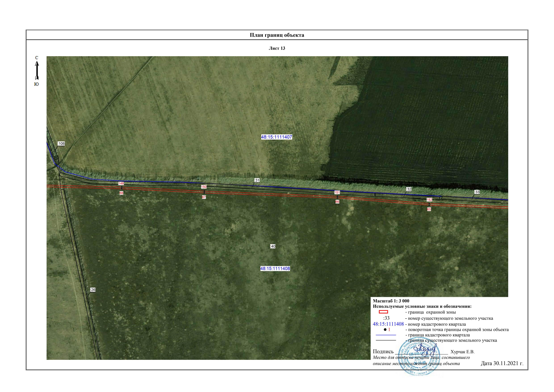Click the date text 30.11.2021

point(502,363)
